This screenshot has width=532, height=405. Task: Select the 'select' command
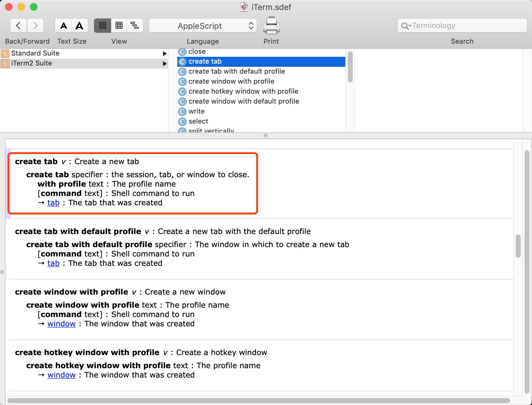click(x=261, y=121)
